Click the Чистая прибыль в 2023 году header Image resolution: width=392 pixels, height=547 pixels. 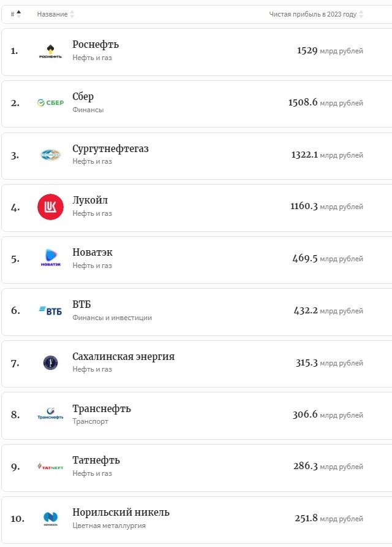click(312, 13)
